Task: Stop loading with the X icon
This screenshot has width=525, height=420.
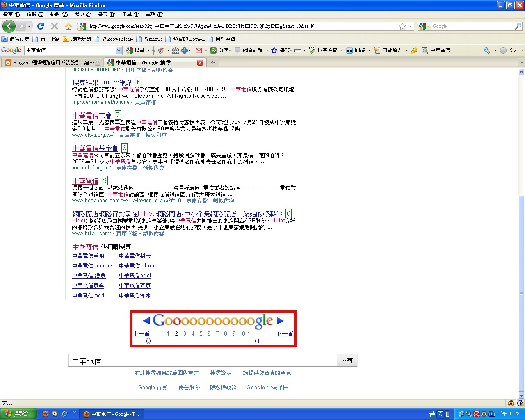Action: click(55, 26)
